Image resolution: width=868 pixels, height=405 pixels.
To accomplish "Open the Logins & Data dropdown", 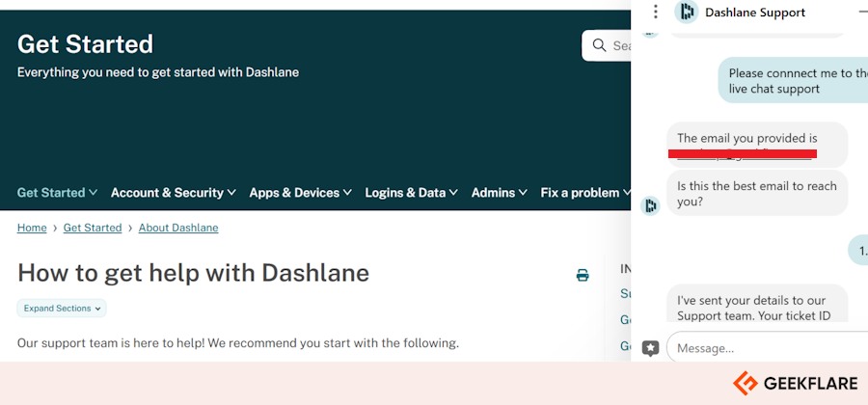I will 411,193.
